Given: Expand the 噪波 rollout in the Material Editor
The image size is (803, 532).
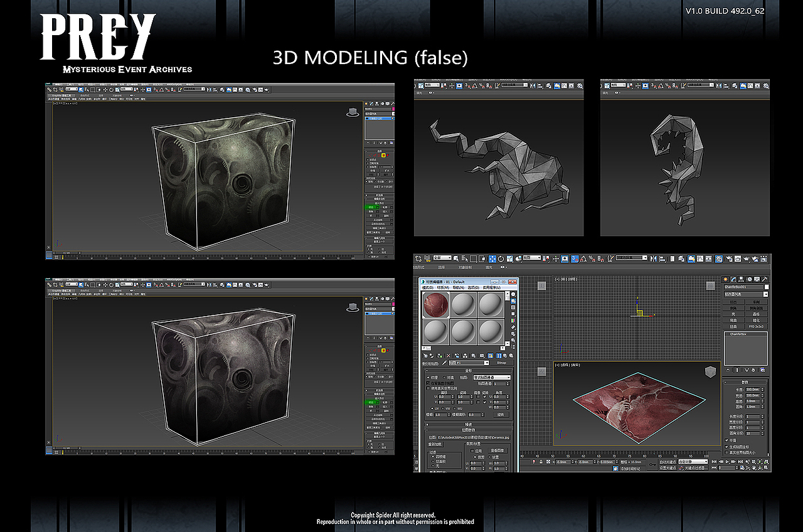Looking at the screenshot, I should click(x=469, y=424).
